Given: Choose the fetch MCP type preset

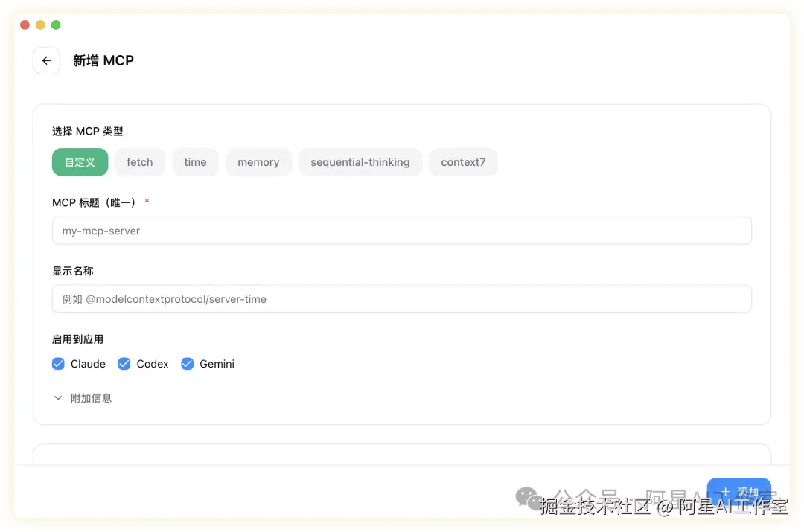Looking at the screenshot, I should (x=139, y=162).
